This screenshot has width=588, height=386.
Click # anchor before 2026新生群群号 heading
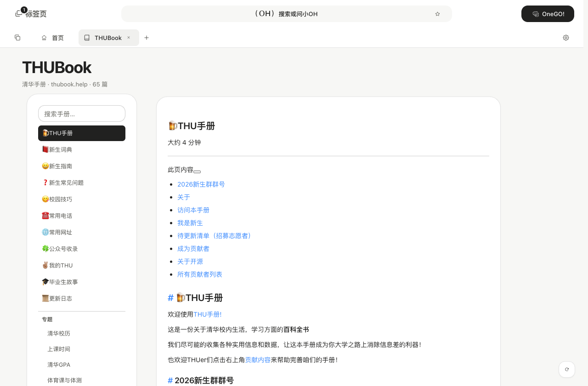pyautogui.click(x=170, y=380)
